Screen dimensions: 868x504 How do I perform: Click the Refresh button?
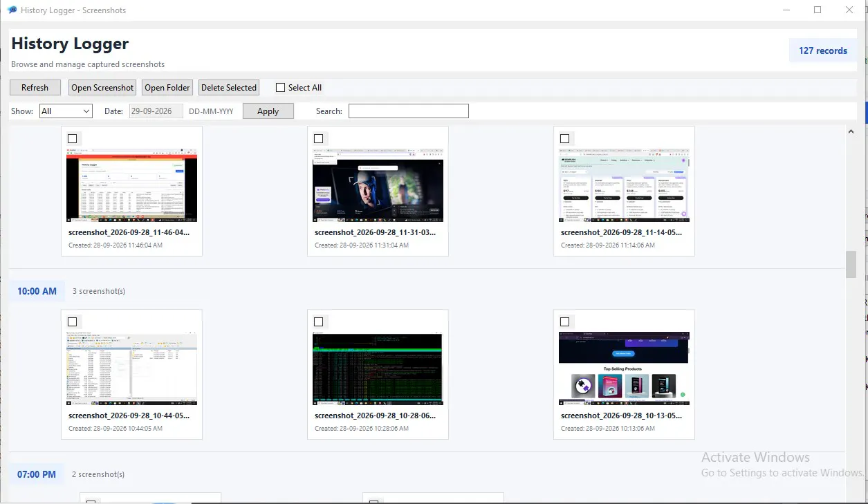(x=35, y=88)
